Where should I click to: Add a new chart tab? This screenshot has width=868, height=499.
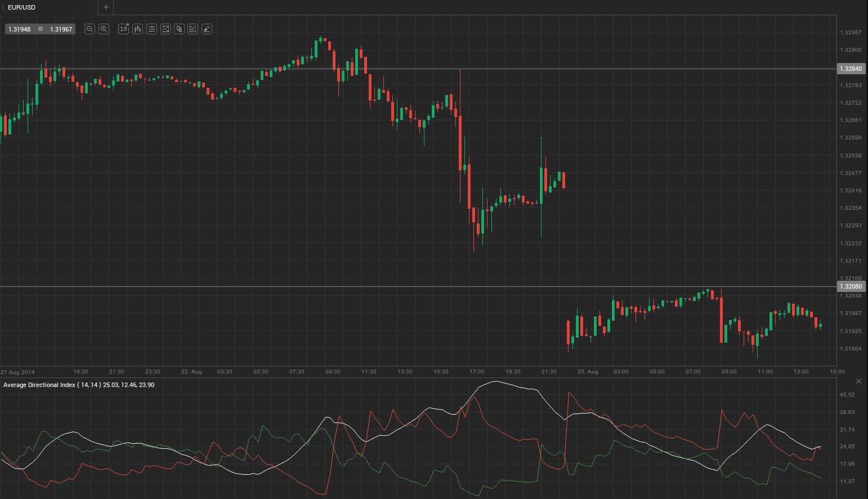[106, 7]
